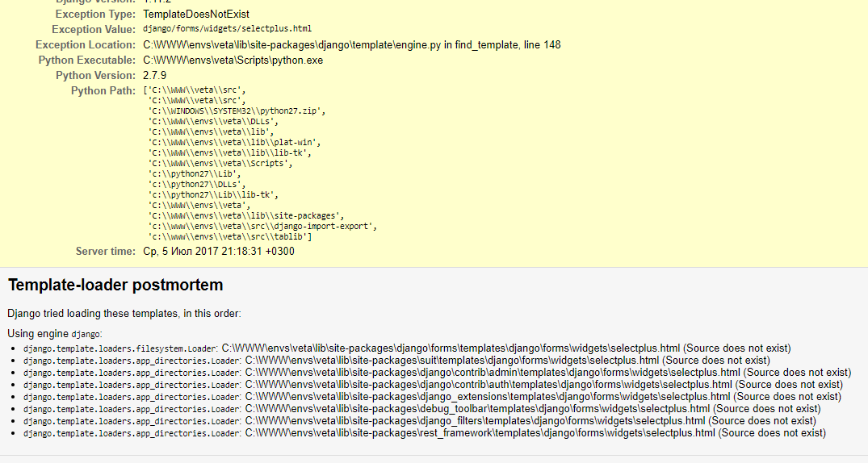Click the 'Server time:' label
The height and width of the screenshot is (463, 868).
[x=106, y=251]
